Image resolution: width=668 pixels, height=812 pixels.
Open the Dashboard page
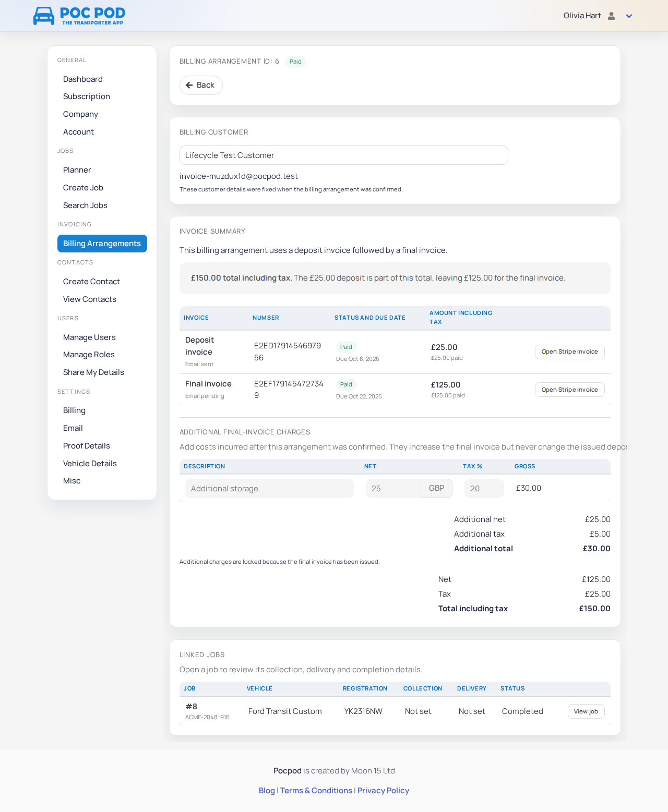point(83,79)
